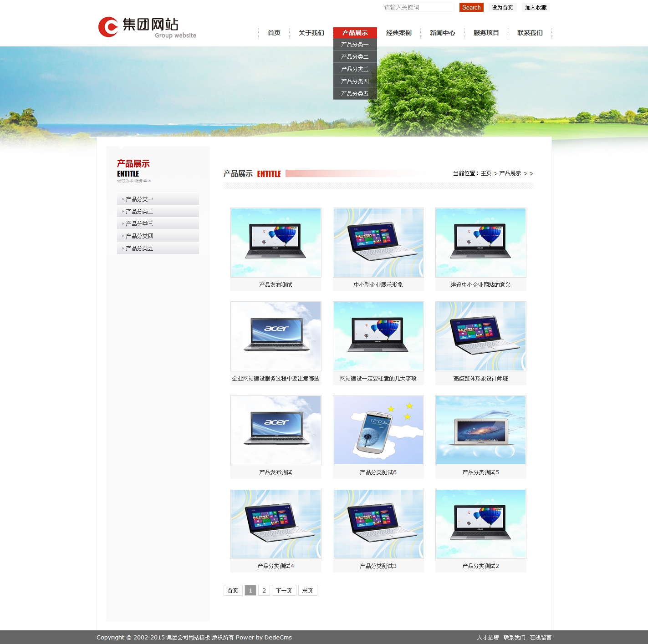Click the 加入收藏 link
This screenshot has width=648, height=644.
pos(536,7)
